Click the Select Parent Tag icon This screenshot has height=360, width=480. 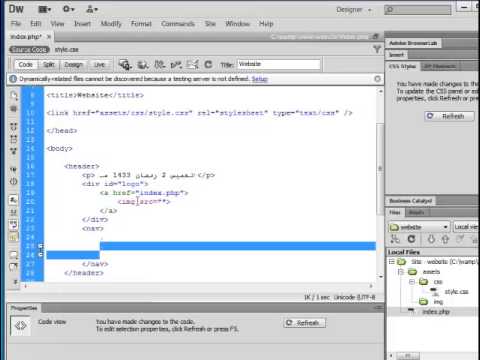13,169
